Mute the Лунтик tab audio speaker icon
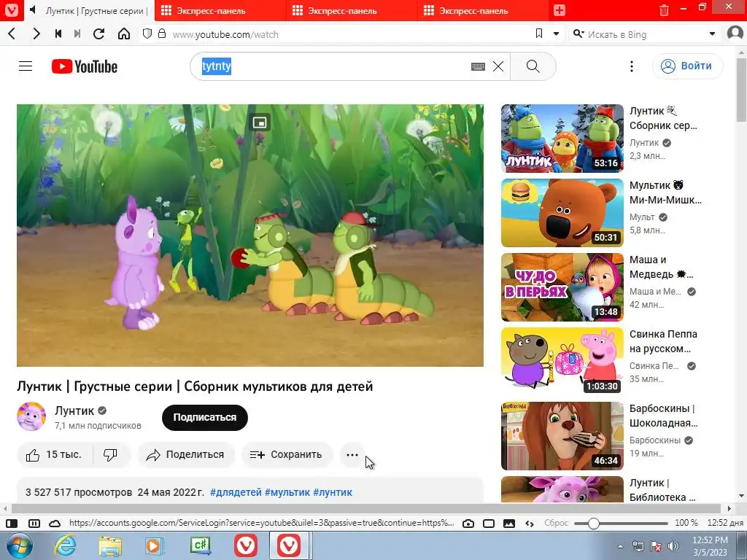This screenshot has height=560, width=747. coord(32,10)
